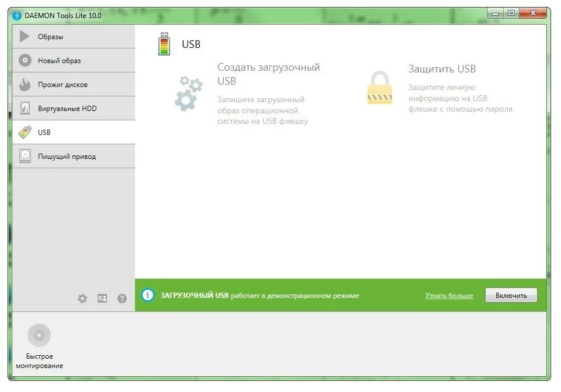Image resolution: width=561 pixels, height=392 pixels.
Task: Choose Создать загрузочный USB heading
Action: 268,74
